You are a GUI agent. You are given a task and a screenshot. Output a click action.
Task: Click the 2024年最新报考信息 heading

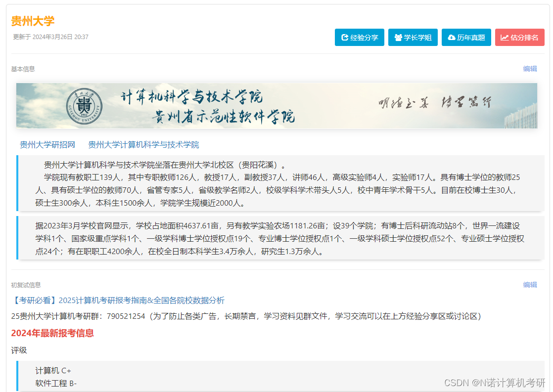pos(52,333)
